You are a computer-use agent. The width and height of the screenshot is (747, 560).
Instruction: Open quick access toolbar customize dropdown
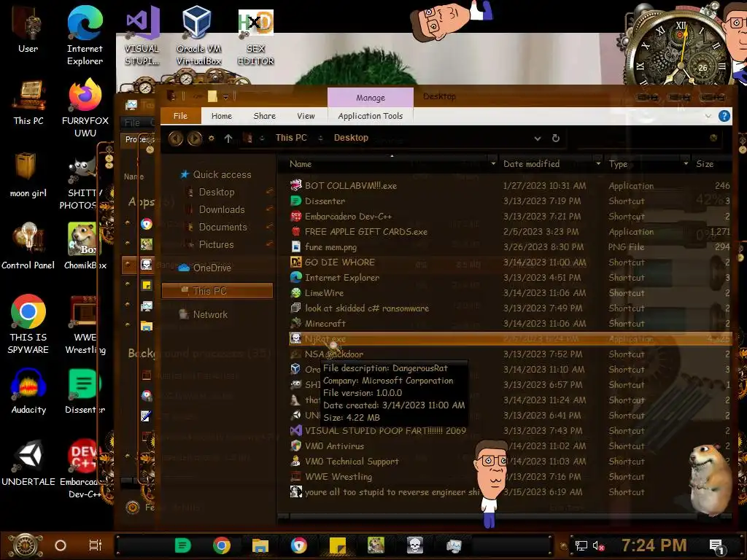click(226, 97)
